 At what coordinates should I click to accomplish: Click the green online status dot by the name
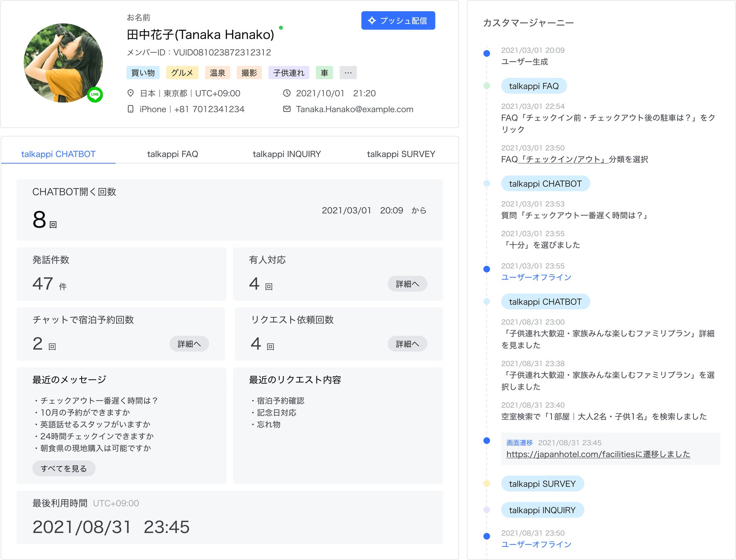tap(281, 28)
